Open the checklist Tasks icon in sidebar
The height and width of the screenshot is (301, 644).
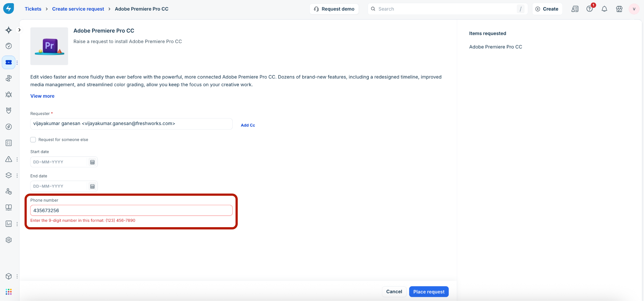coord(9,143)
